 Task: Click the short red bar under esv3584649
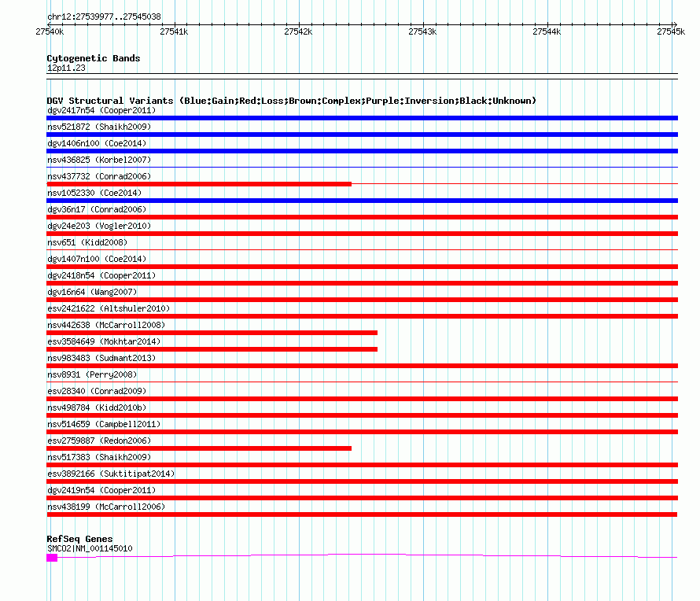212,349
